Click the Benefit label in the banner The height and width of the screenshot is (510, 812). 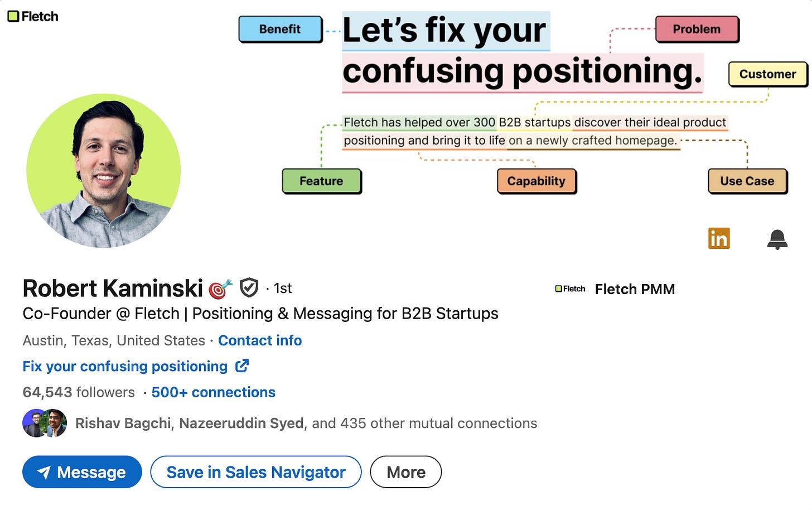[x=280, y=29]
